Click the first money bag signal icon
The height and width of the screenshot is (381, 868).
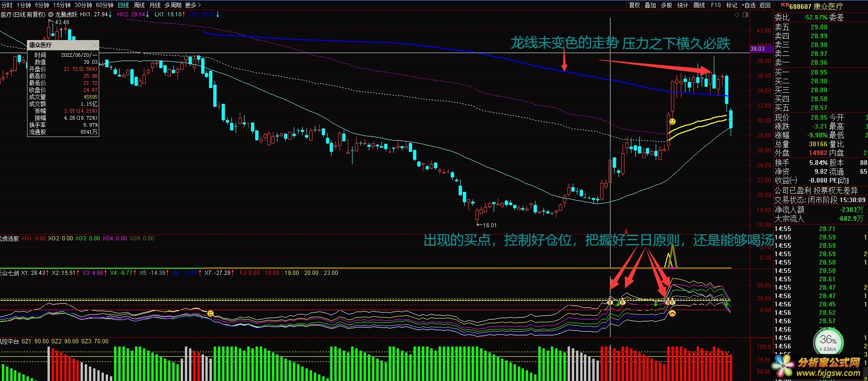click(610, 302)
